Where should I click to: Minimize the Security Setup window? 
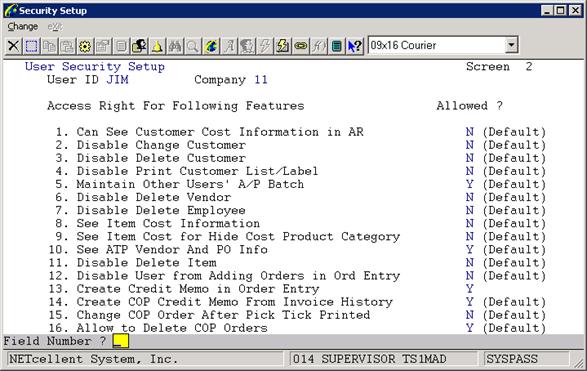click(547, 10)
